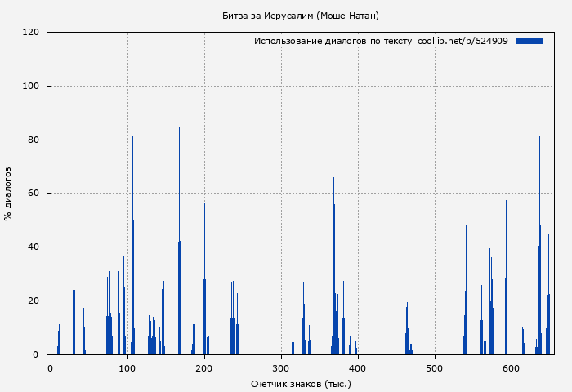Click the 500 tick label on the x-axis
The image size is (572, 392).
coord(435,368)
